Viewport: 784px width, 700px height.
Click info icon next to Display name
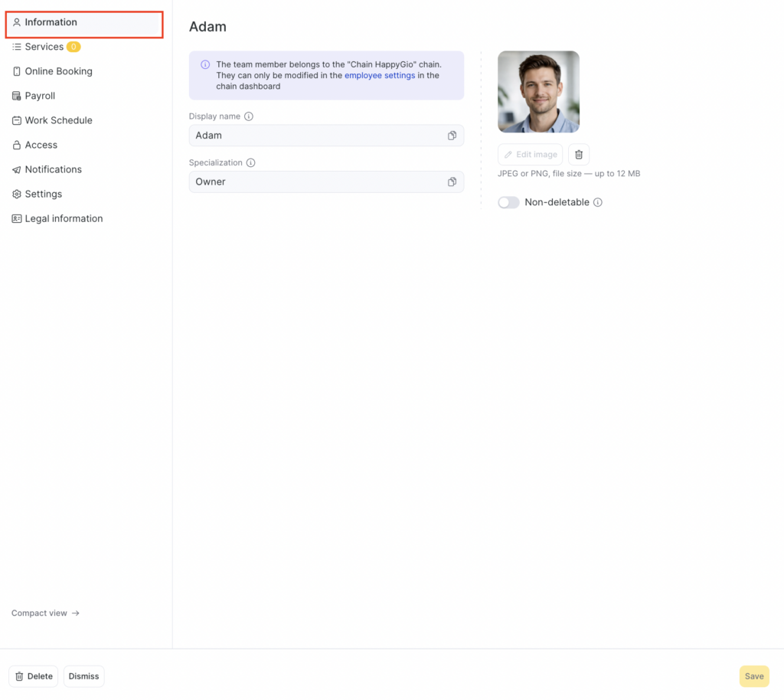(249, 116)
